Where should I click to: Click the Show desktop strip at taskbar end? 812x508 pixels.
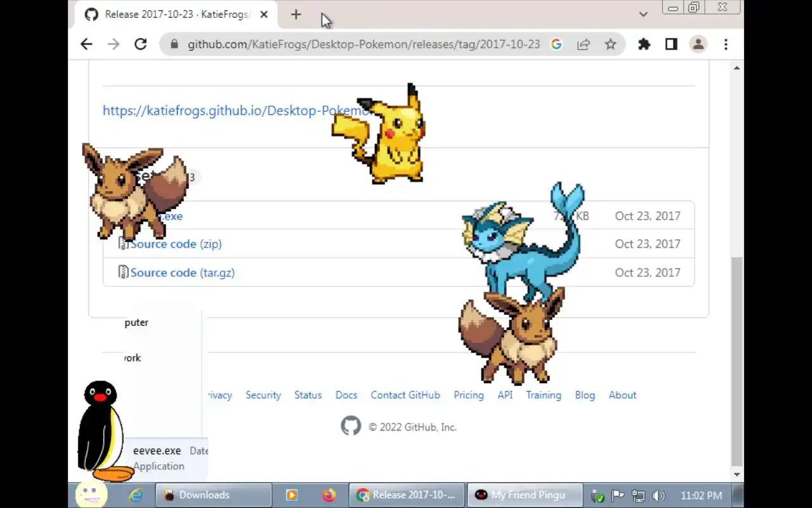coord(738,495)
